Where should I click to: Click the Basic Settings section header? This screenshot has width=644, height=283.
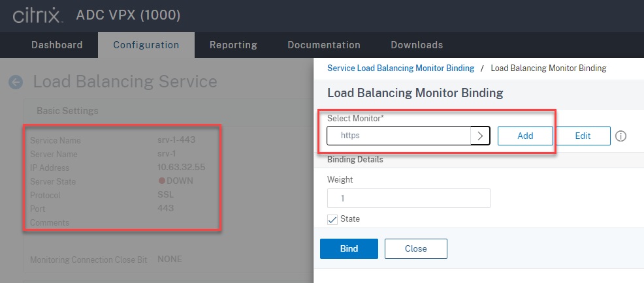point(67,111)
